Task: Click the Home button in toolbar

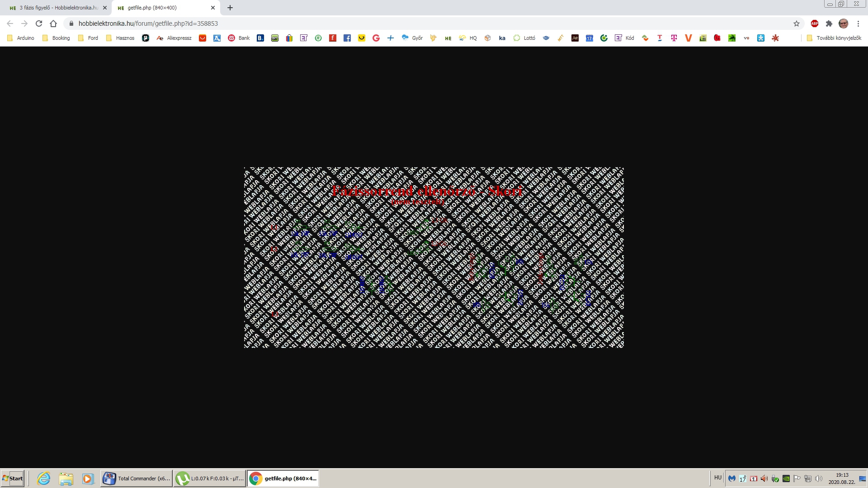Action: [53, 23]
